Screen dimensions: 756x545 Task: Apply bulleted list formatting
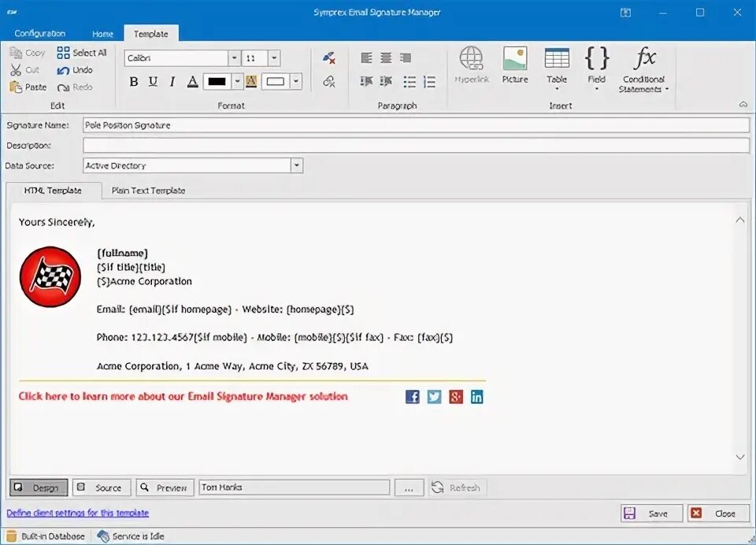coord(409,81)
